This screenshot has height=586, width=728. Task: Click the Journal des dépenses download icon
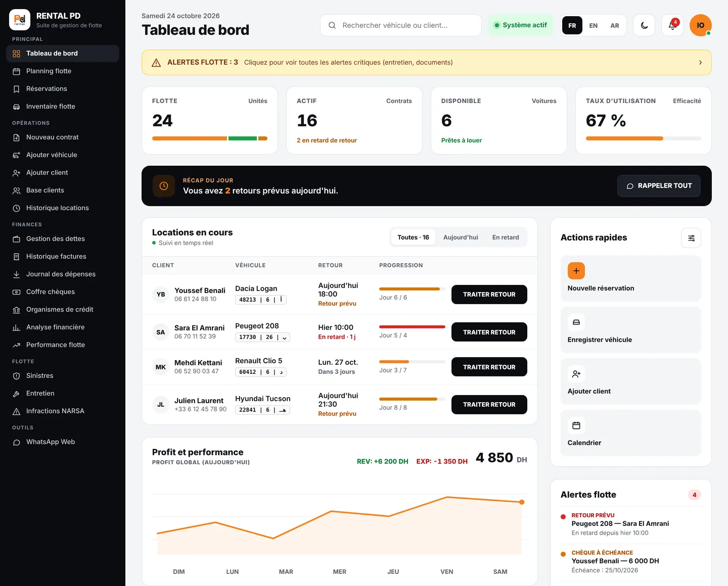(x=16, y=274)
